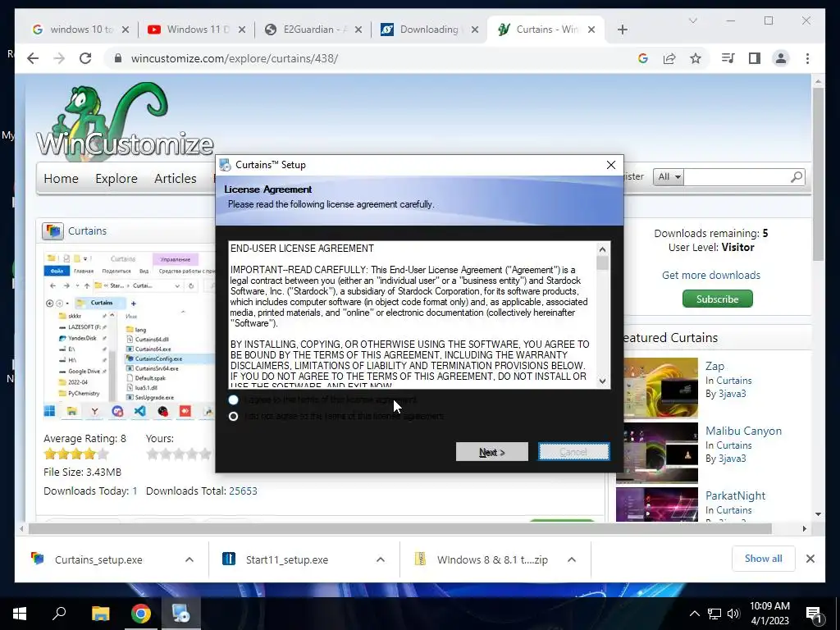
Task: Toggle the Chrome side panel
Action: [x=755, y=58]
